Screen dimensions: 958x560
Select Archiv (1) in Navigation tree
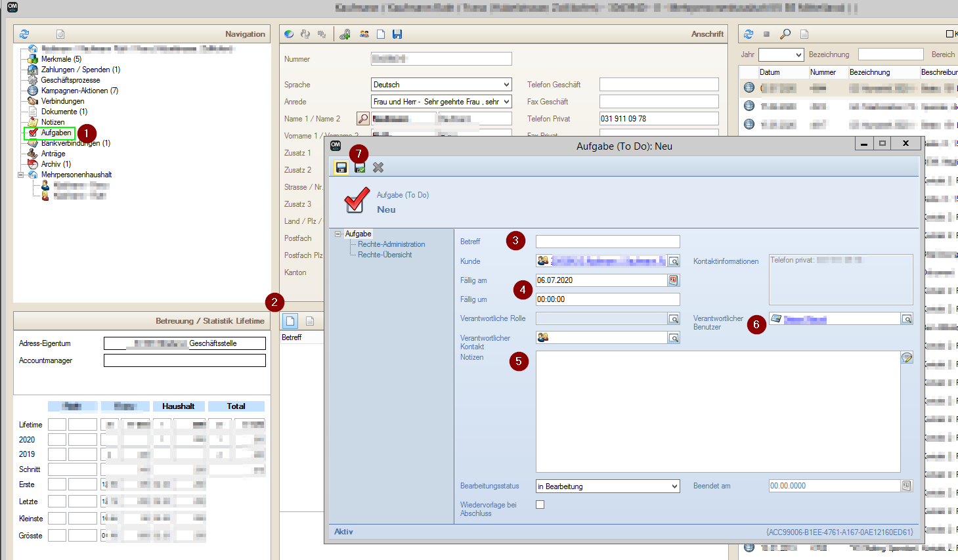(56, 164)
